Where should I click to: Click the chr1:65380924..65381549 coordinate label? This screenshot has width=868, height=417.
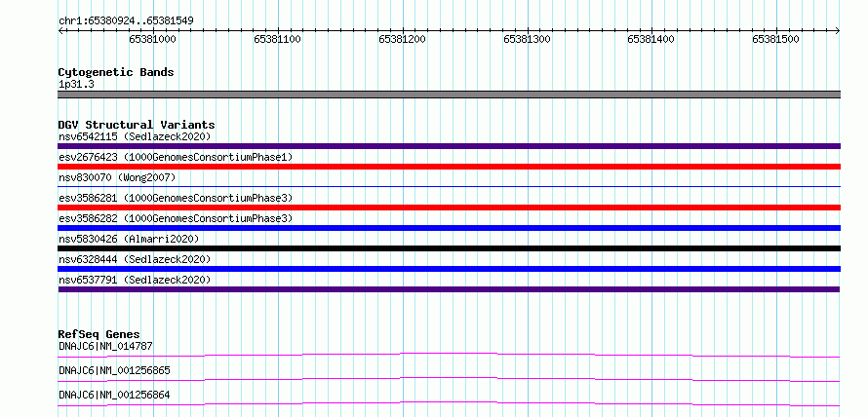click(126, 21)
